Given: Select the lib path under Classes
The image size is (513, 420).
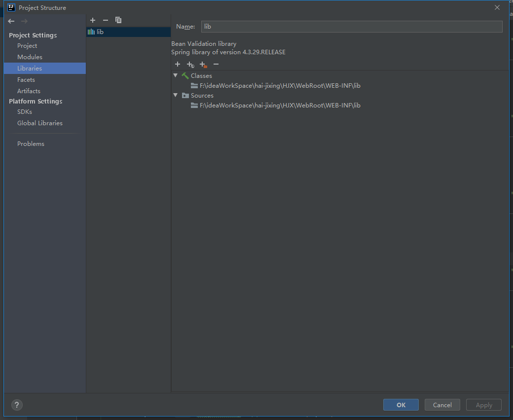Looking at the screenshot, I should (x=280, y=86).
